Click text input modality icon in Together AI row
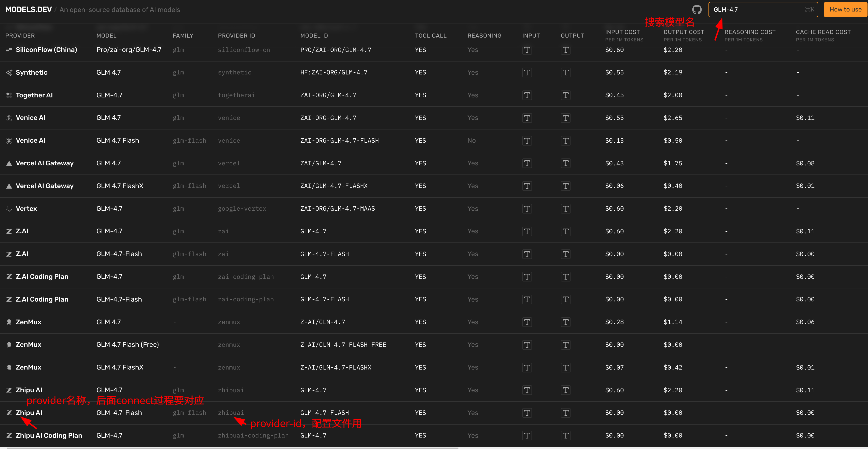868x449 pixels. point(527,95)
